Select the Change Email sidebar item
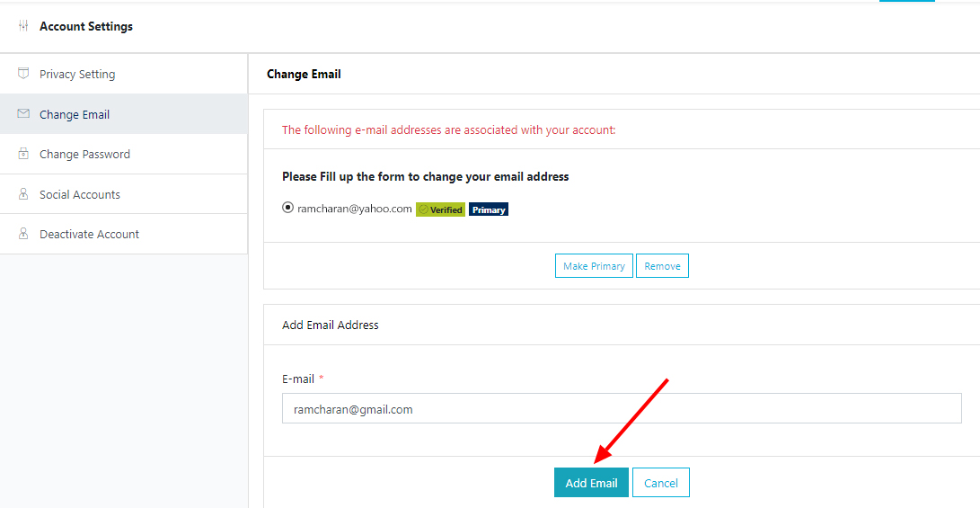 [75, 115]
